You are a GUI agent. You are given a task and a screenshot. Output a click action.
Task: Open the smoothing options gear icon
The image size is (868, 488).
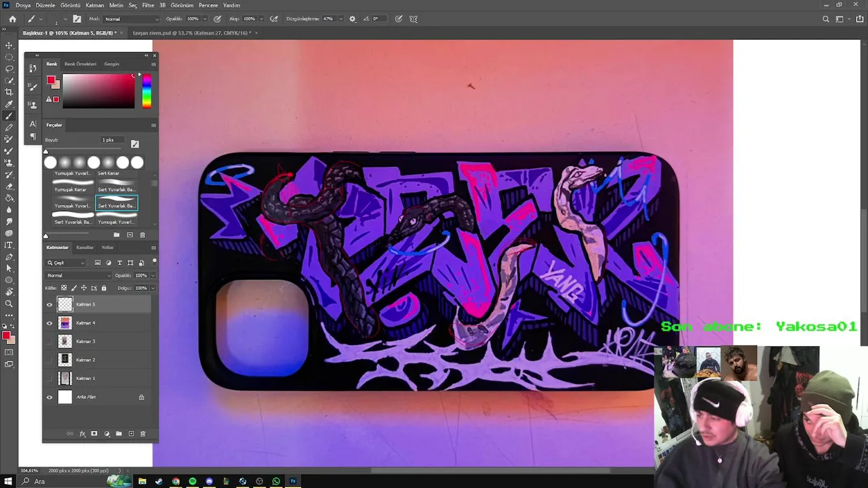352,19
